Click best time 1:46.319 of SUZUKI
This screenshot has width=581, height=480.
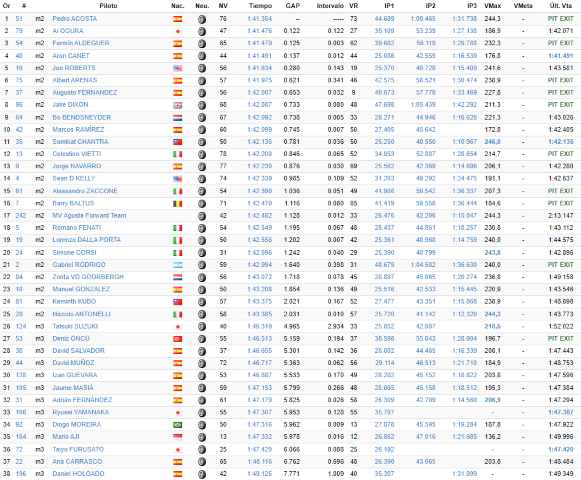[x=260, y=326]
